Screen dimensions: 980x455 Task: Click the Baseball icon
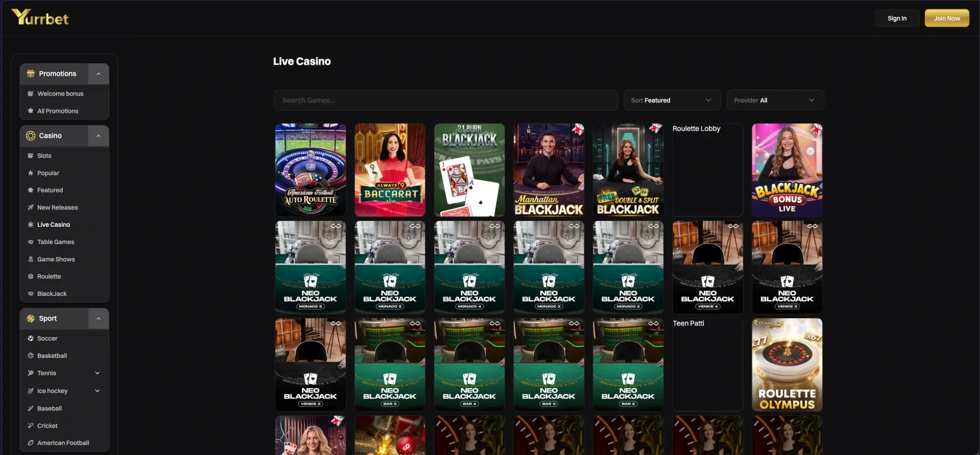(x=31, y=408)
